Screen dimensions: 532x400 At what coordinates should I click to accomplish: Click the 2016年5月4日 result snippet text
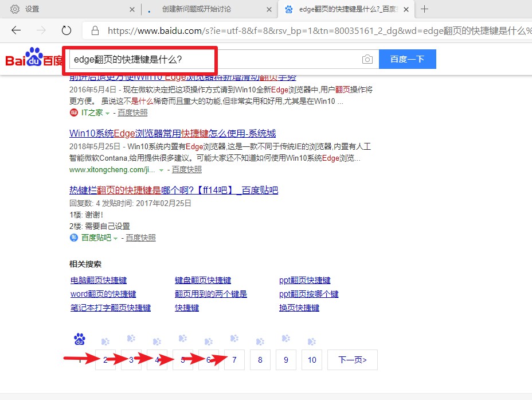tap(221, 95)
